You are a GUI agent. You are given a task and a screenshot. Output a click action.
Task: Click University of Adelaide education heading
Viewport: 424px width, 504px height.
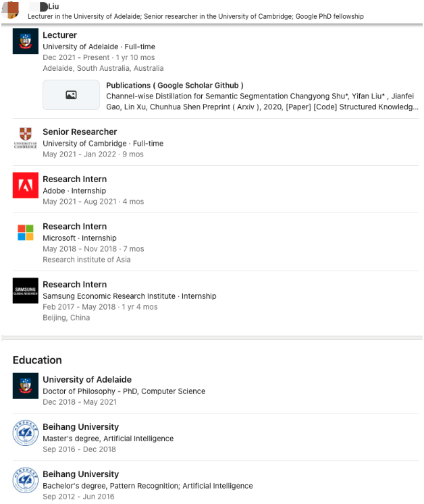pyautogui.click(x=87, y=380)
